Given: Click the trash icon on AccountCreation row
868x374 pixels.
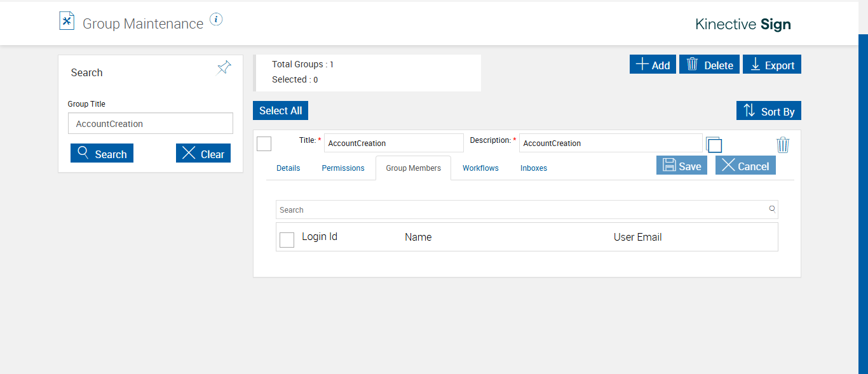Looking at the screenshot, I should point(783,145).
